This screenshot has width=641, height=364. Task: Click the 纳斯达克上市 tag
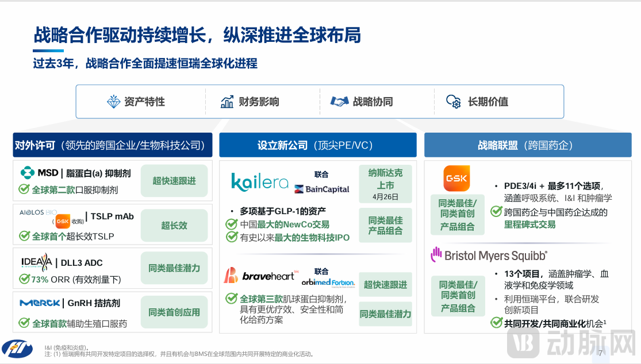pos(386,184)
